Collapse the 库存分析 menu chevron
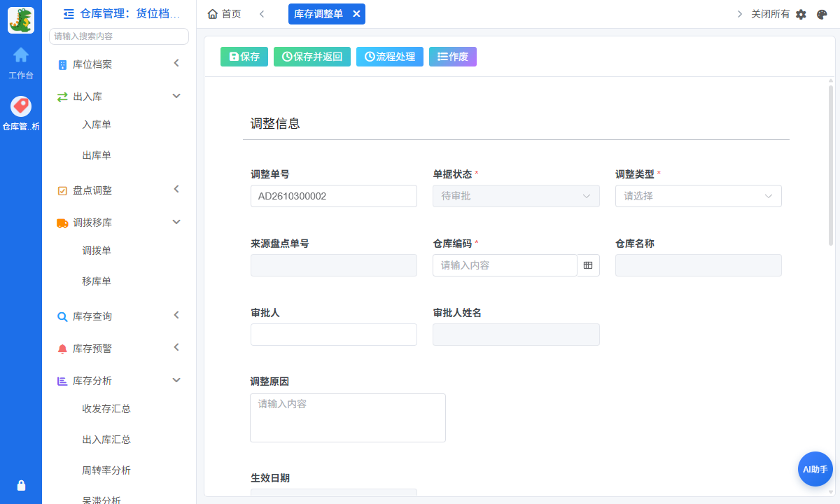Screen dimensions: 840x504 (176, 380)
